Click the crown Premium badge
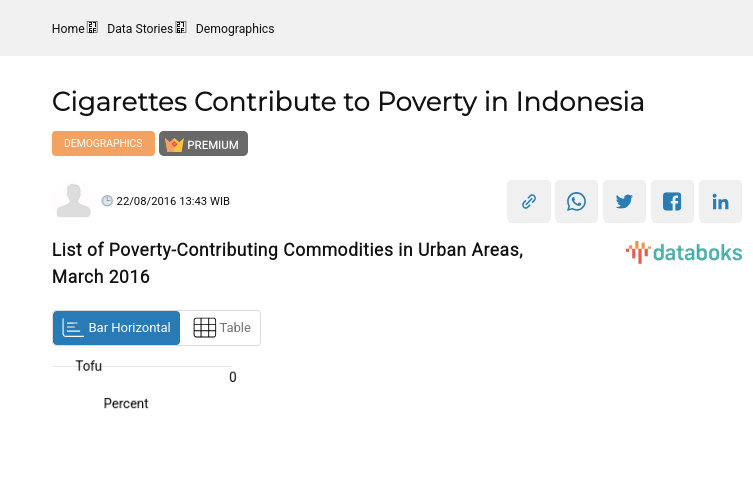This screenshot has width=753, height=498. (203, 144)
